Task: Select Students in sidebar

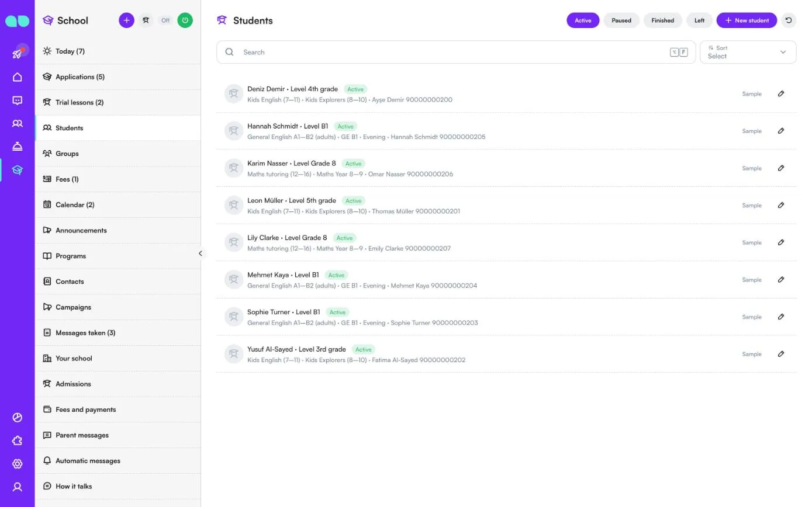Action: point(118,128)
